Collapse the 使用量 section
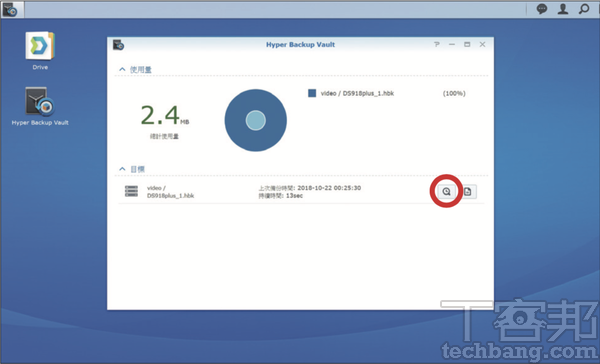Viewport: 600px width, 364px height. point(122,69)
